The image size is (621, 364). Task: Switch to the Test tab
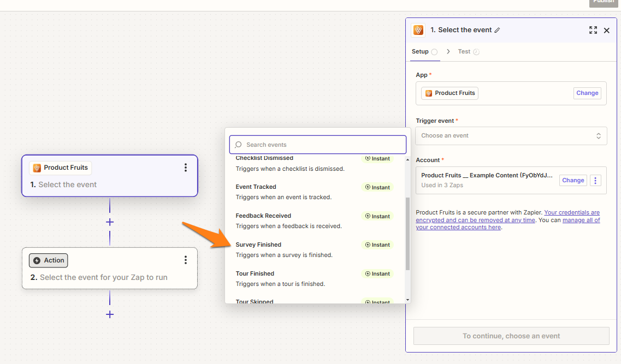tap(464, 52)
